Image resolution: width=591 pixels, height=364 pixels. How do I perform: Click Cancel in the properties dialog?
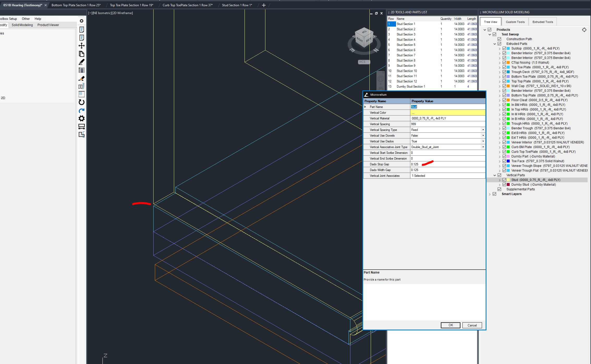(x=472, y=325)
